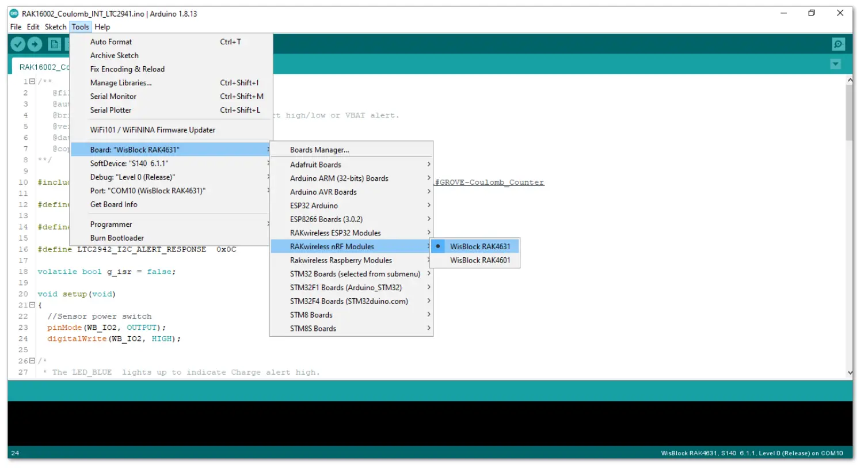Launch Serial Monitor from Tools menu
The height and width of the screenshot is (468, 868).
pyautogui.click(x=171, y=97)
